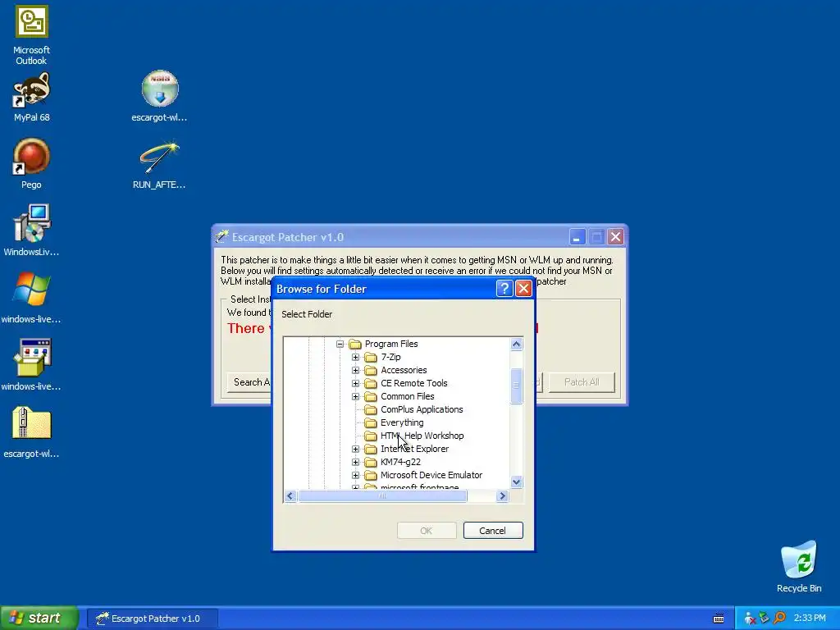Open the Recycle Bin
This screenshot has height=630, width=840.
tap(799, 567)
